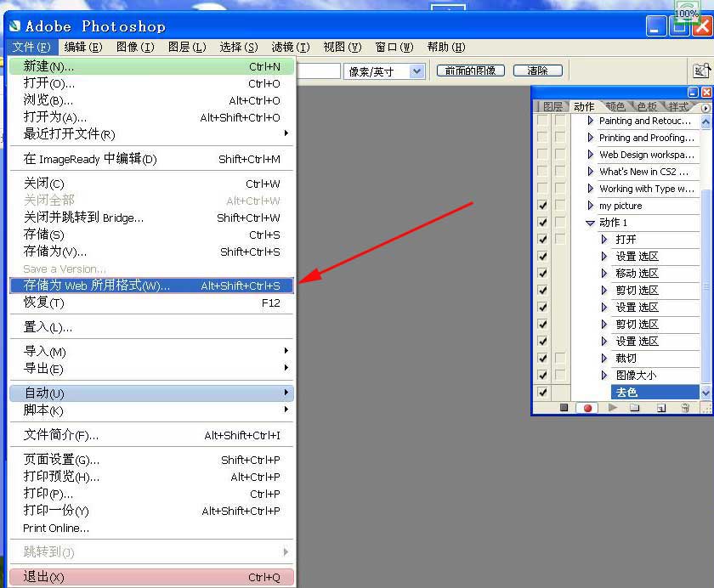This screenshot has width=714, height=588.
Task: Toggle dialog box for '裁切' step
Action: pyautogui.click(x=560, y=359)
